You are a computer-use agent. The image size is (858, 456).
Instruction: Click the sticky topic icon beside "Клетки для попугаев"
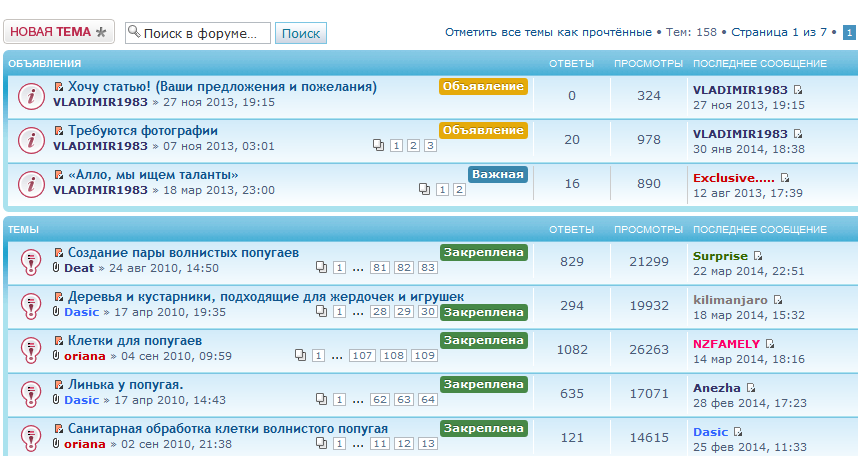pos(31,349)
